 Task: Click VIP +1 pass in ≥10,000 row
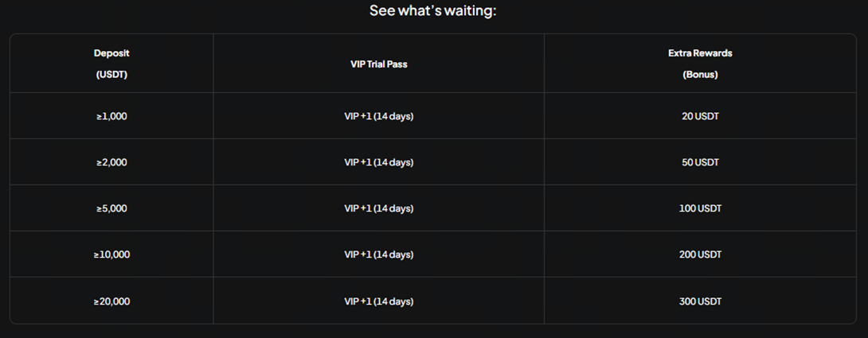pyautogui.click(x=378, y=254)
